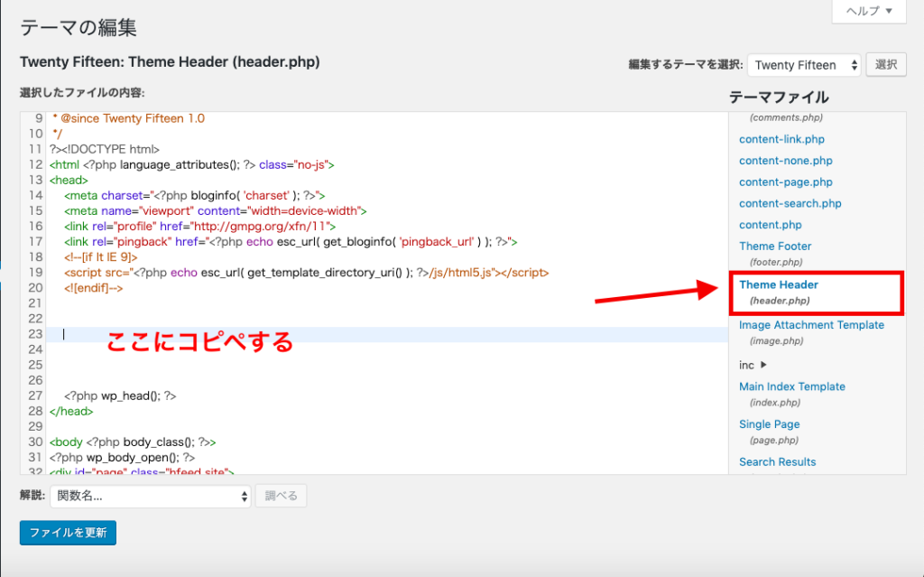Image resolution: width=924 pixels, height=577 pixels.
Task: Click the テーマの編集 page heading
Action: click(79, 28)
